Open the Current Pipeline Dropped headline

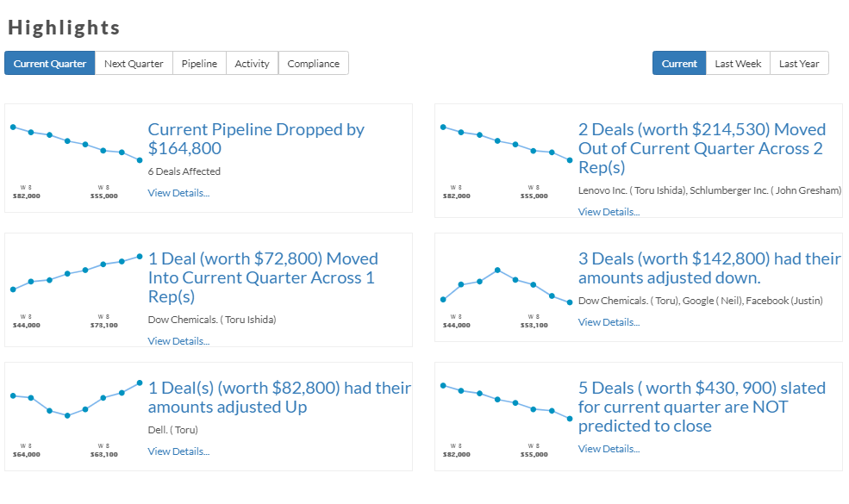point(256,139)
